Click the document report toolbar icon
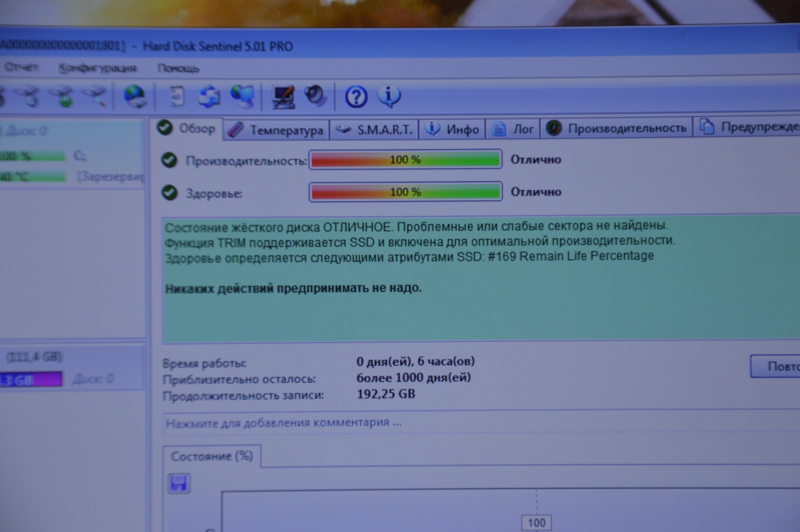800x532 pixels. click(176, 96)
